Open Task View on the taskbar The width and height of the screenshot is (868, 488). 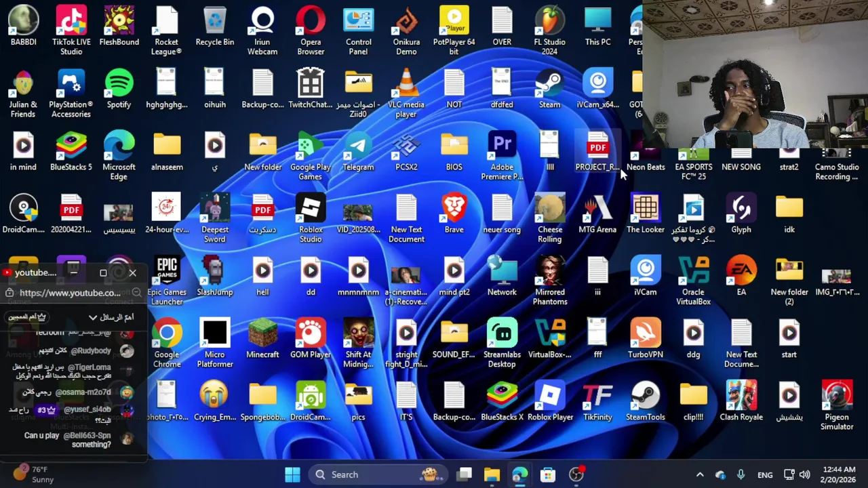(x=465, y=475)
